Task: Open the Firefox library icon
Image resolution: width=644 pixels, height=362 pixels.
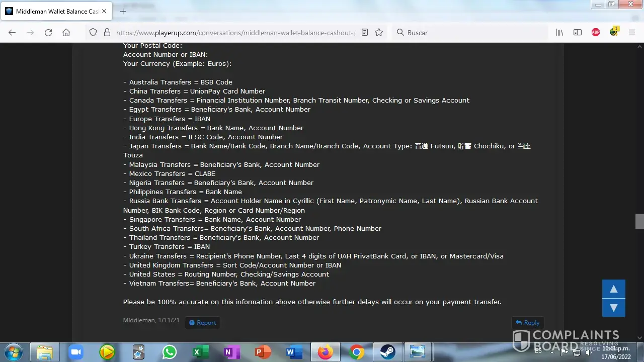Action: 559,32
